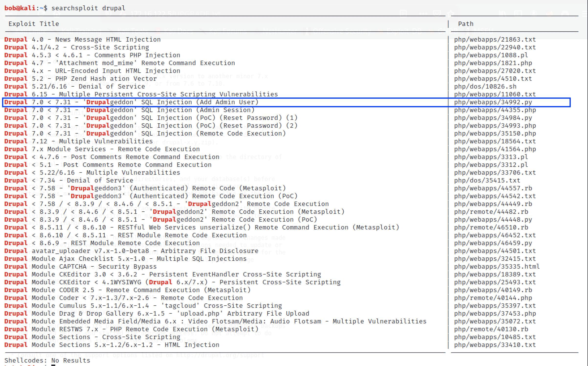The width and height of the screenshot is (588, 366).
Task: Select 'Drupal 5.21/6.16 - Denial of Service' row
Action: [x=75, y=86]
